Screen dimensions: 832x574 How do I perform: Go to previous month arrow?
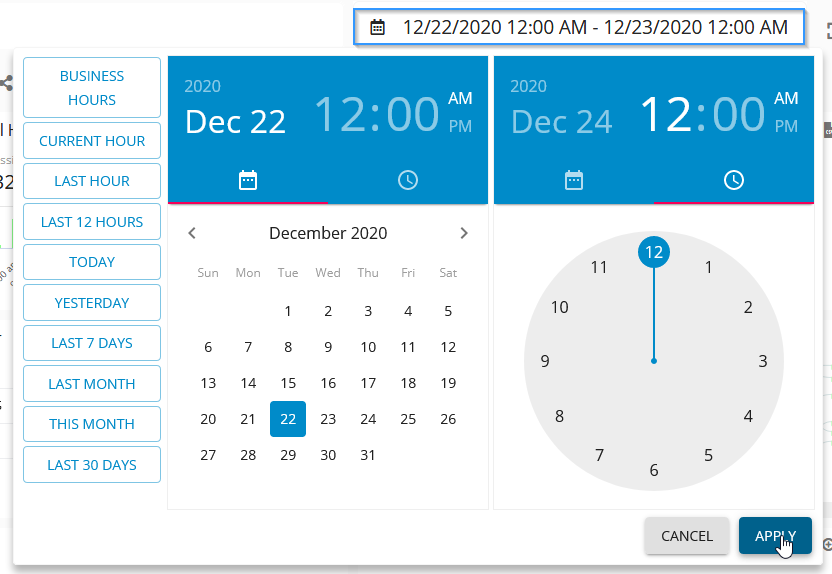[192, 233]
